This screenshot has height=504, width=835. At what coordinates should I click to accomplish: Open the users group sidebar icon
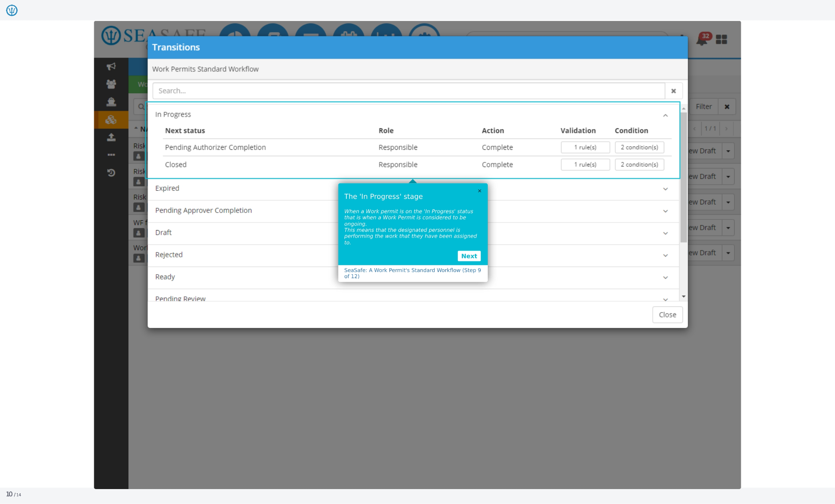111,84
